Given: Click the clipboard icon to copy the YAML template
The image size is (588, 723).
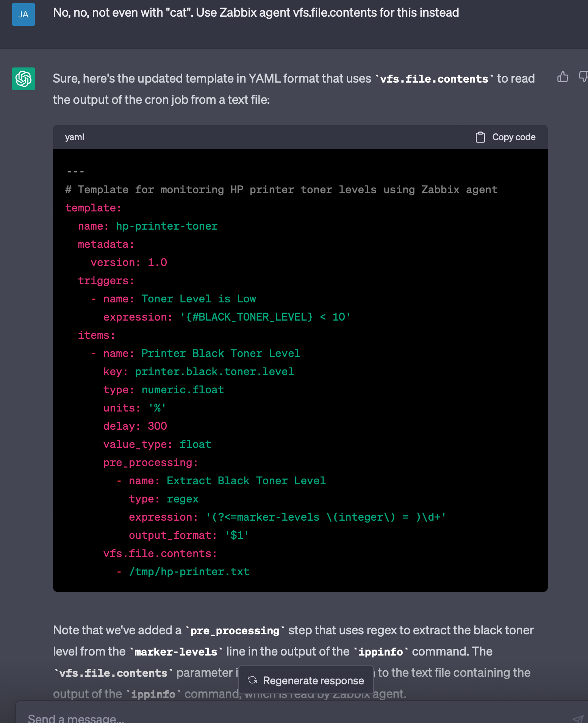Looking at the screenshot, I should (480, 137).
